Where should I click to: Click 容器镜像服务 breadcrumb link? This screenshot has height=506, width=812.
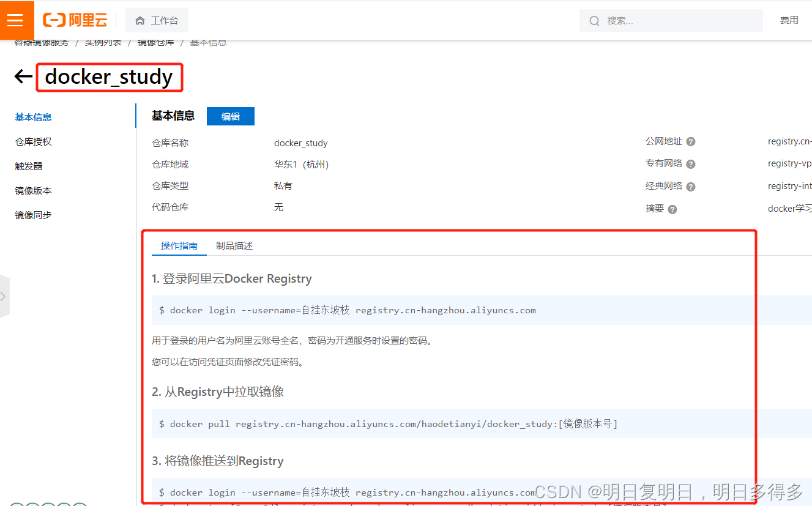pos(42,42)
